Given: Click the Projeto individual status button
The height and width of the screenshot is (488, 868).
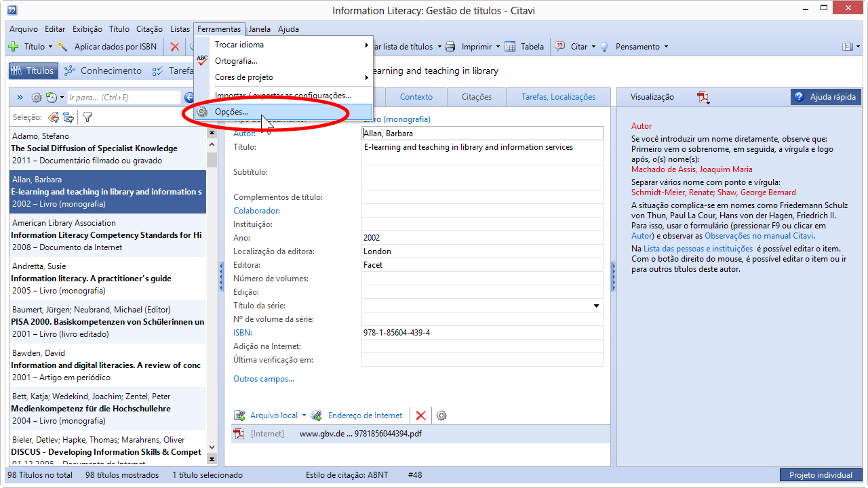Looking at the screenshot, I should pyautogui.click(x=821, y=475).
